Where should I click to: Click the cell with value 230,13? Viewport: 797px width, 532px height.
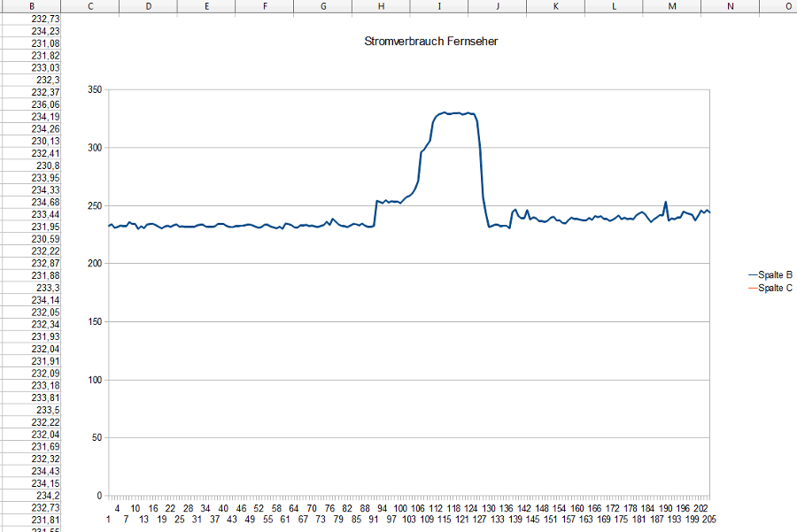[45, 141]
